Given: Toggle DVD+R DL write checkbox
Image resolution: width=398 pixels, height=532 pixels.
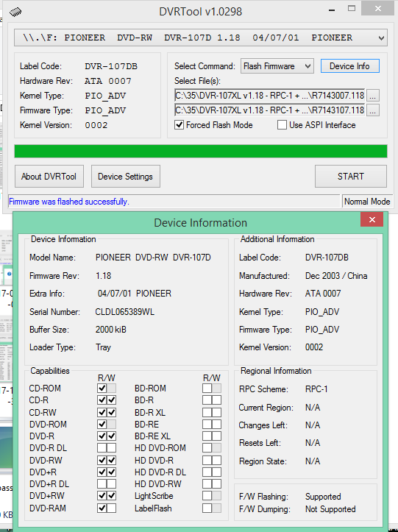Looking at the screenshot, I should tap(111, 484).
